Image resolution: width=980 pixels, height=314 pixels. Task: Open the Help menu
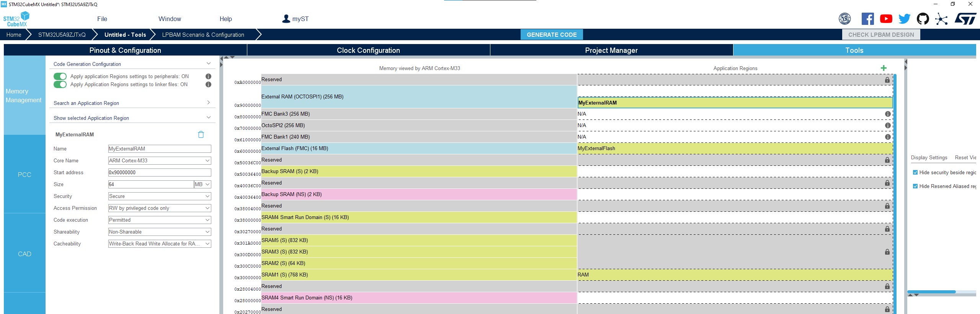225,19
